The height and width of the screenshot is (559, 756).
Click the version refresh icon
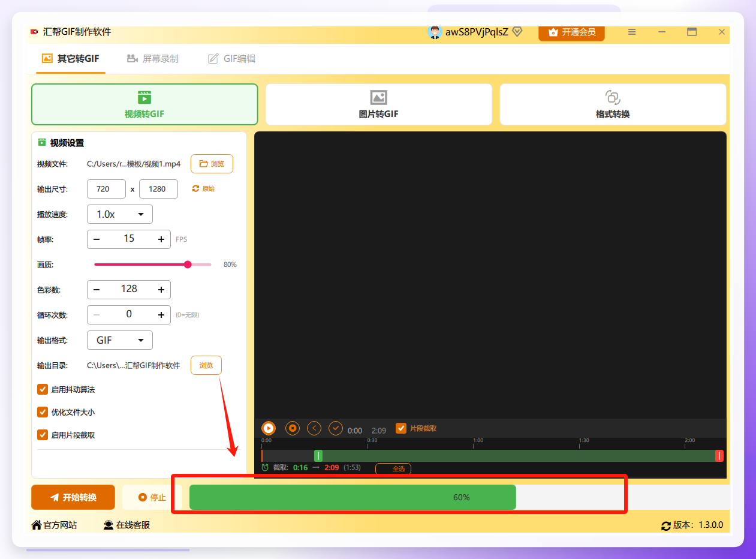tap(666, 525)
